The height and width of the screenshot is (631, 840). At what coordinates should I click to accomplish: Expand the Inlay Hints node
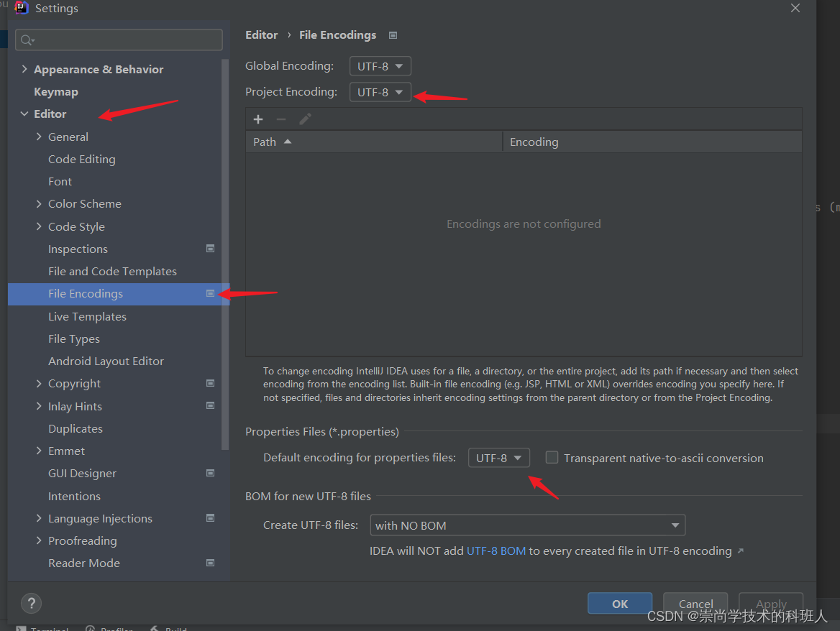pos(39,405)
